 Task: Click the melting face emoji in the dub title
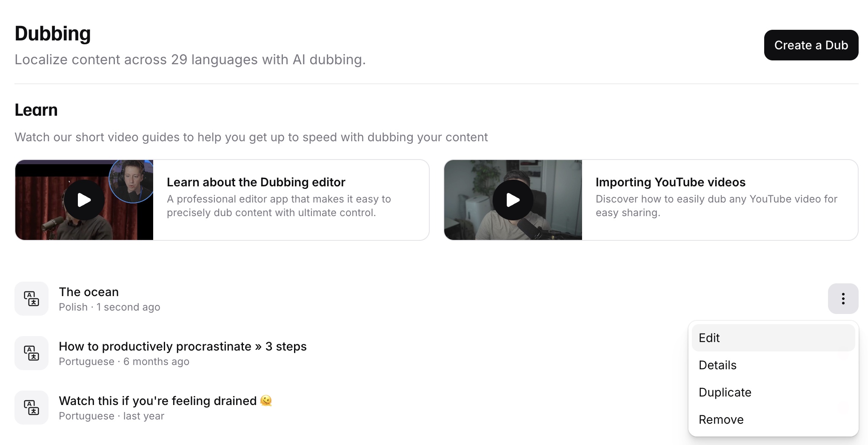[266, 401]
